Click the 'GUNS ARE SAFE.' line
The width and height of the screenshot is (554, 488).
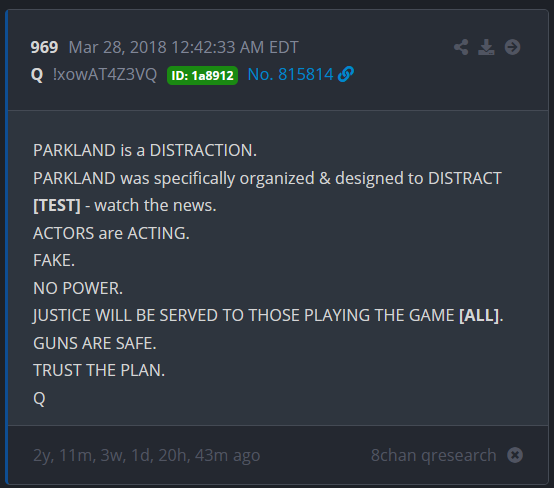point(95,343)
